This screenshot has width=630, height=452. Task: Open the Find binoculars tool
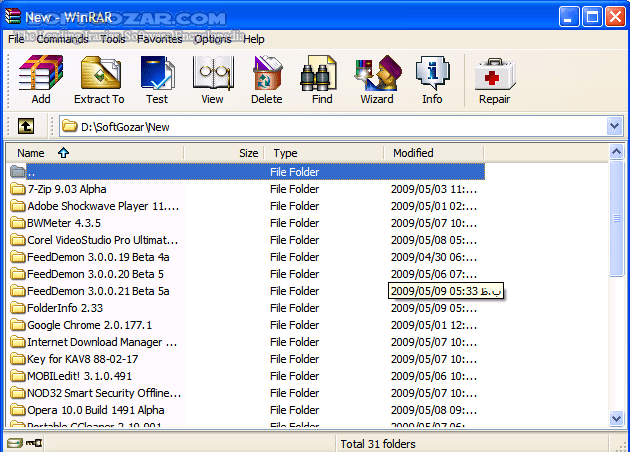point(318,73)
